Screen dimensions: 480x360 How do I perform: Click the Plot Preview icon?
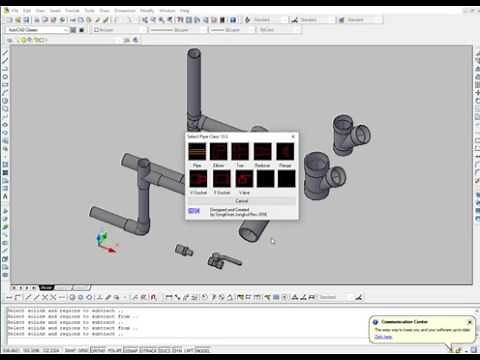click(45, 20)
